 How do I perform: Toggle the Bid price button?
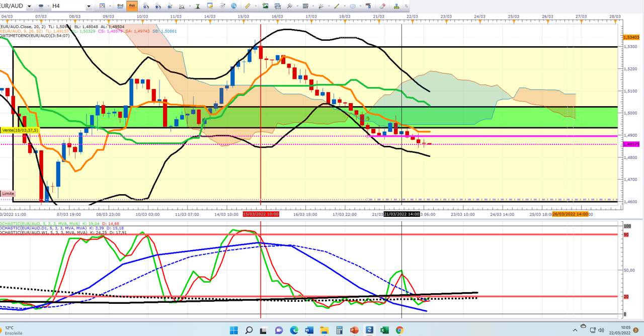(x=120, y=6)
